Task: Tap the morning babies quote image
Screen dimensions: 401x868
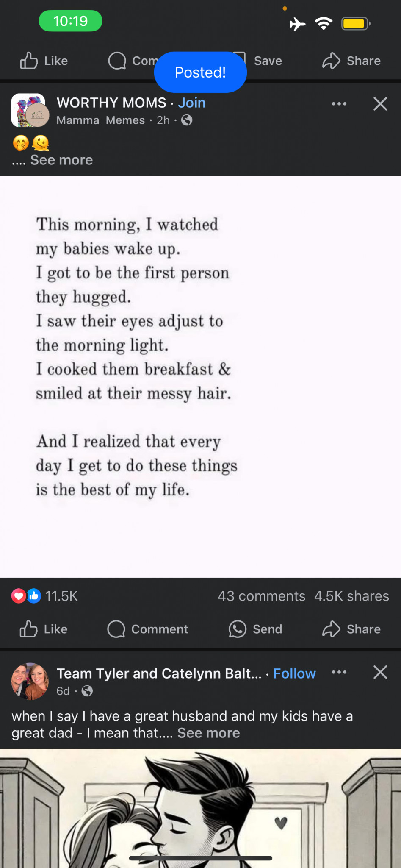Action: [200, 376]
